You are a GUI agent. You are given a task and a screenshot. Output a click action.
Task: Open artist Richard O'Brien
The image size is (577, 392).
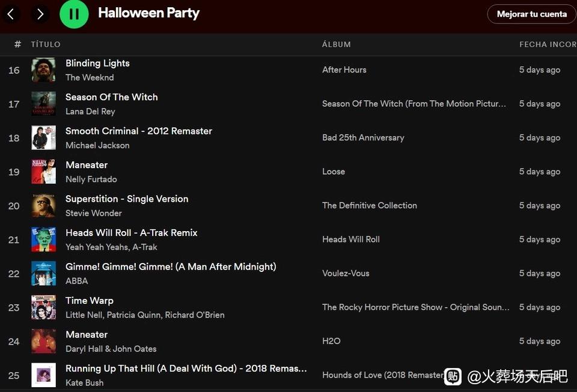[x=195, y=315]
